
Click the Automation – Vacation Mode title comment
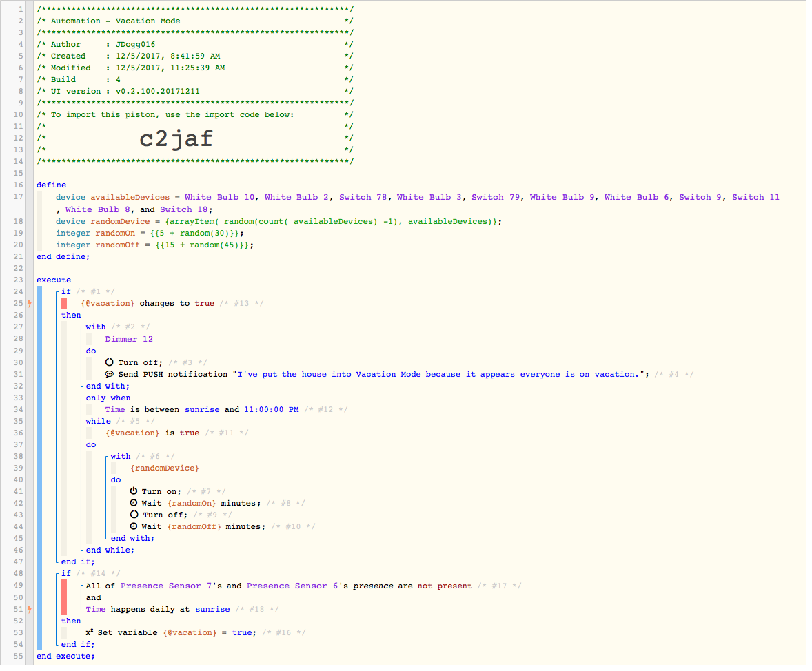point(195,21)
